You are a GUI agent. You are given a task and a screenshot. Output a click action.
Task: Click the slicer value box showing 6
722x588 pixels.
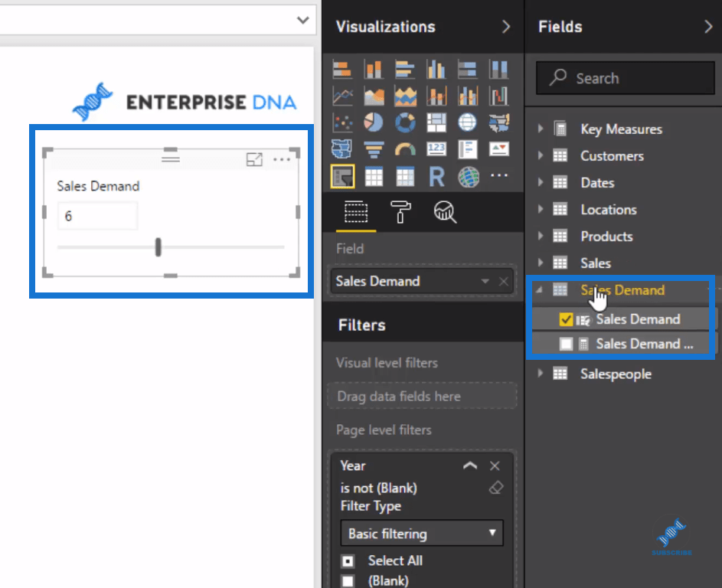[97, 215]
